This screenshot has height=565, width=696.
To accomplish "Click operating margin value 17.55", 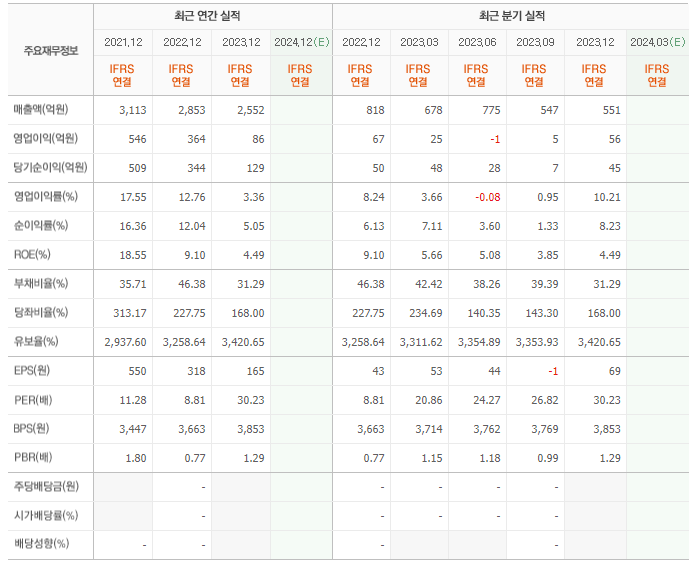I will pyautogui.click(x=133, y=197).
